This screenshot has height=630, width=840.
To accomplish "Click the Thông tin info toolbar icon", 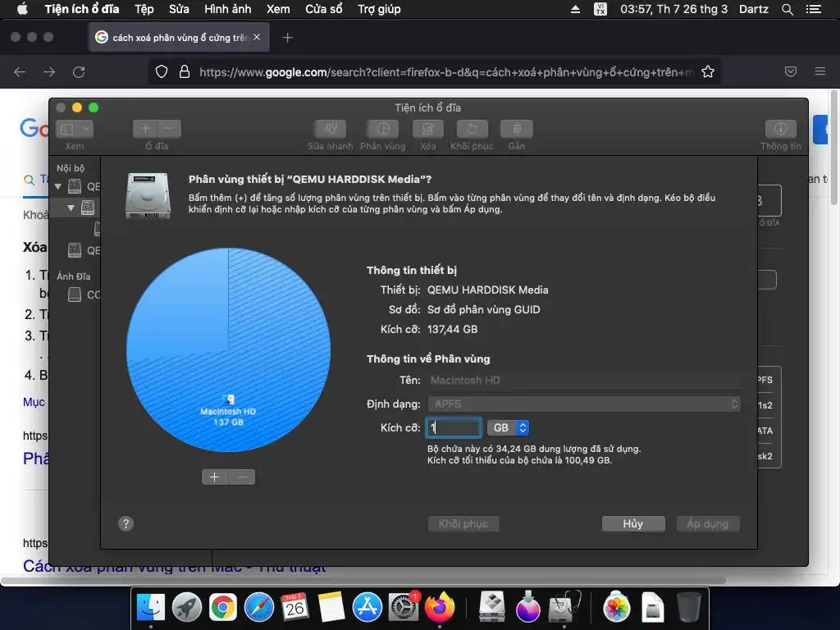I will click(x=781, y=129).
